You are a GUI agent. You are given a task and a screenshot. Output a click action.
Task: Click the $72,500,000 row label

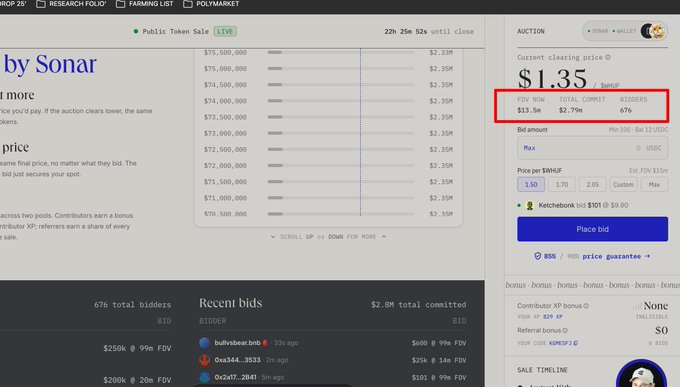tap(225, 149)
